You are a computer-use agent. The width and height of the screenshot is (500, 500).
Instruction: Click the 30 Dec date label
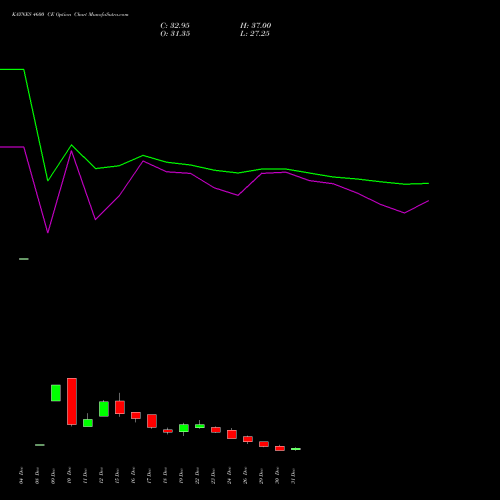(278, 476)
